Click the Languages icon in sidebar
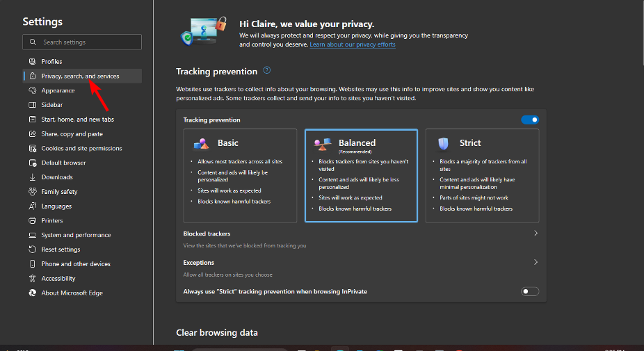Screen dimensions: 644x351 click(x=32, y=206)
